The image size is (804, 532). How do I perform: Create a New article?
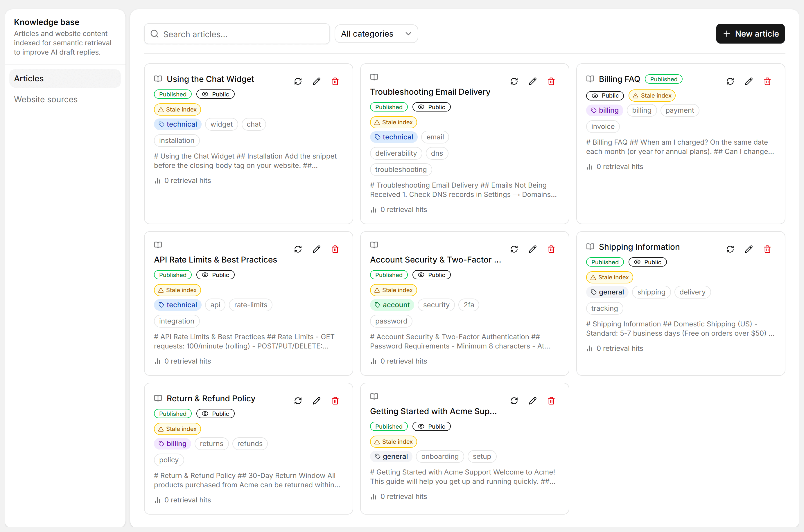click(750, 34)
